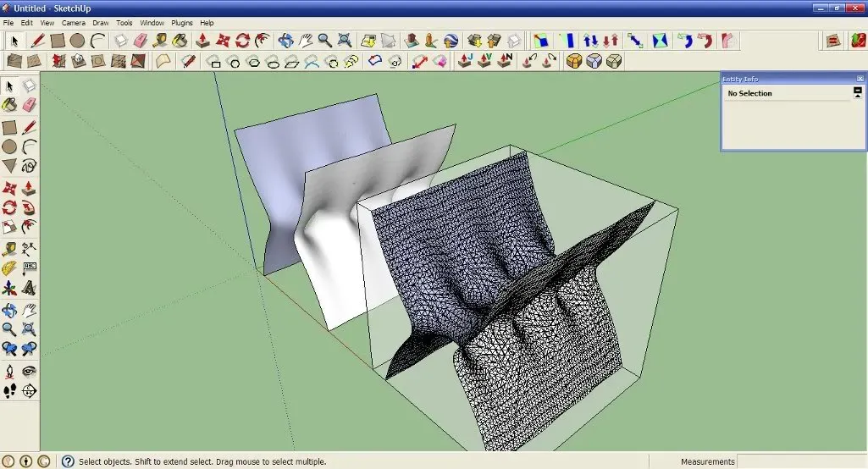Activate the Walk tool with footprints icon
The width and height of the screenshot is (868, 469).
(x=9, y=390)
